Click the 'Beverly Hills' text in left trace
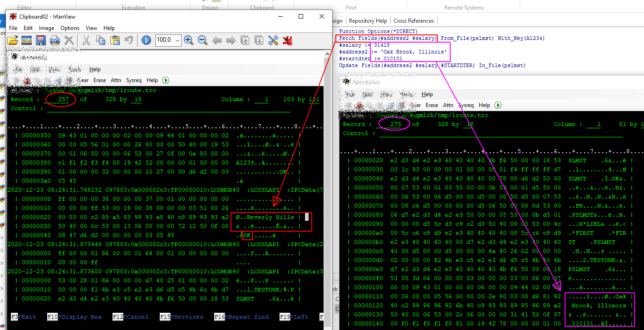 pyautogui.click(x=270, y=217)
